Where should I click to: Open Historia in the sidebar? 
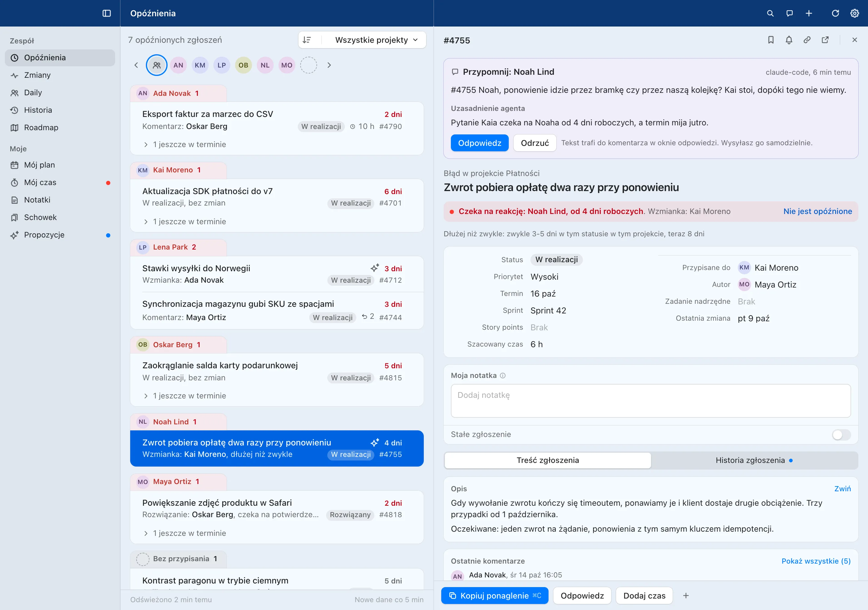coord(60,110)
